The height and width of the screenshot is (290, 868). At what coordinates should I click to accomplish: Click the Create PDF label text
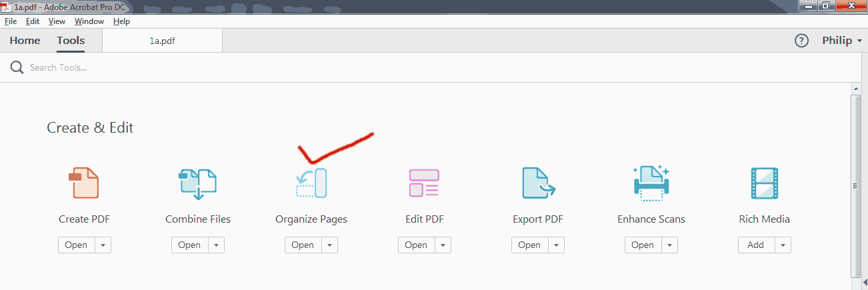(84, 219)
